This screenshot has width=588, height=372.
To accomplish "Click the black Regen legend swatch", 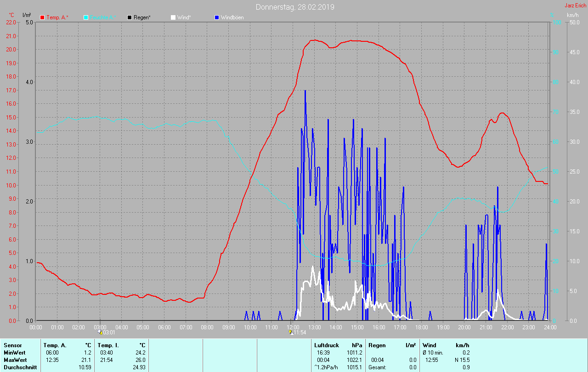I will pyautogui.click(x=130, y=17).
